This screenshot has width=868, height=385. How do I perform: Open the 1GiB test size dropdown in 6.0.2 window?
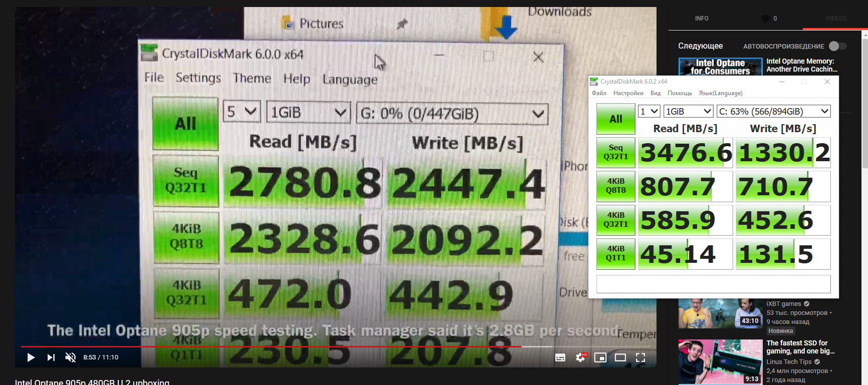689,111
